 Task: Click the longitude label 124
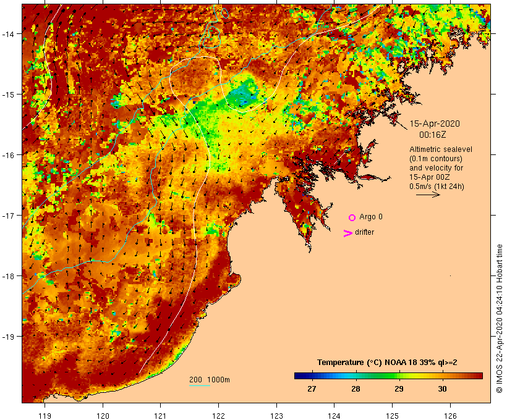[334, 416]
